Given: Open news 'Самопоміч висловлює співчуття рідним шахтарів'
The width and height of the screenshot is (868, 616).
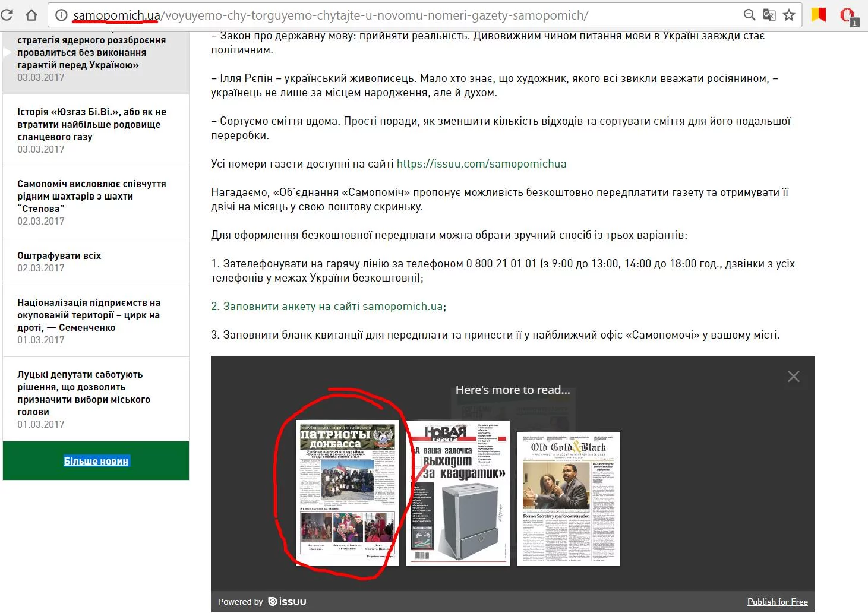Looking at the screenshot, I should click(x=96, y=203).
